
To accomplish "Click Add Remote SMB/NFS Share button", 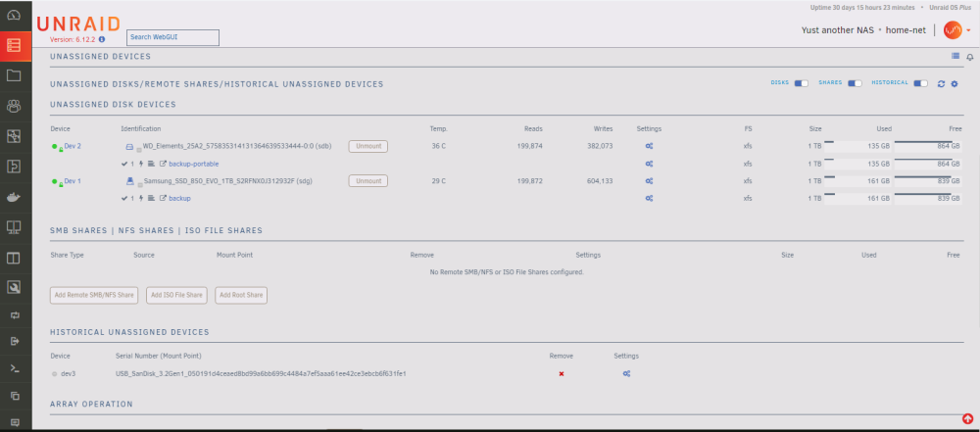I will coord(94,295).
